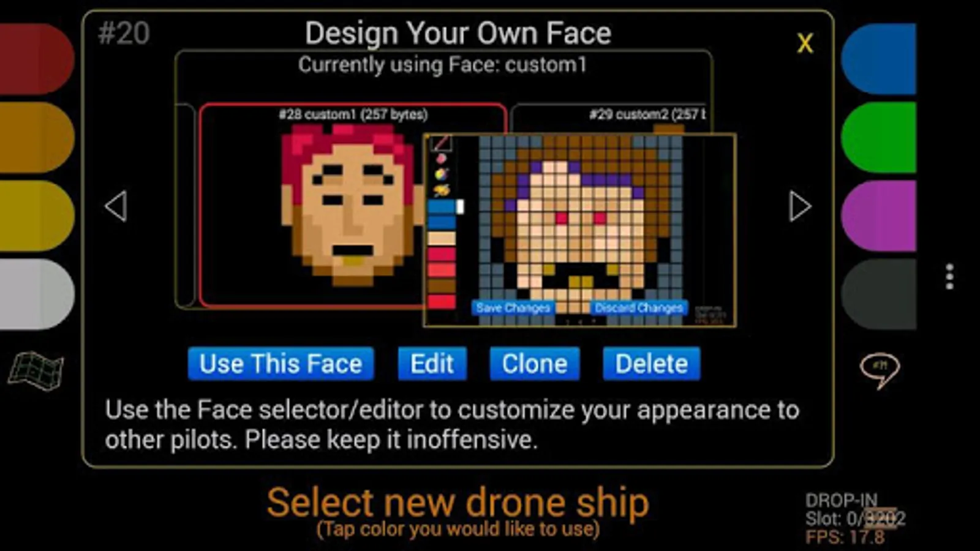The width and height of the screenshot is (980, 551).
Task: Delete the selected custom face
Action: click(x=651, y=364)
